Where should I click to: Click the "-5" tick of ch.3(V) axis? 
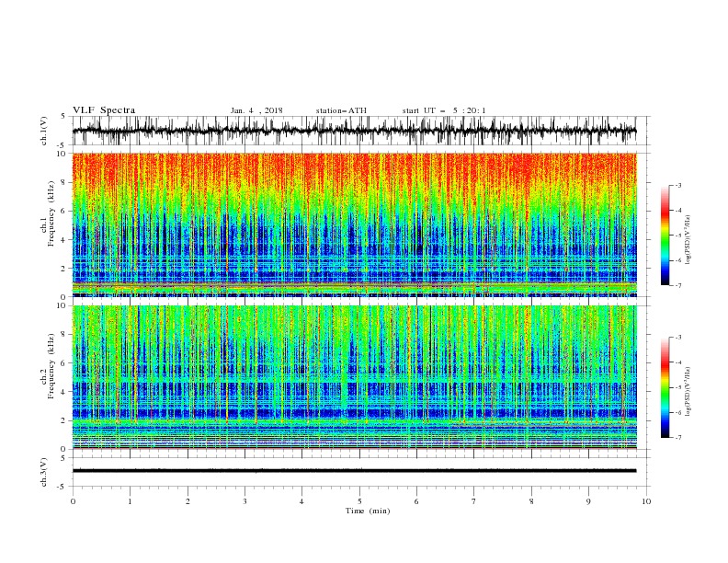(63, 487)
